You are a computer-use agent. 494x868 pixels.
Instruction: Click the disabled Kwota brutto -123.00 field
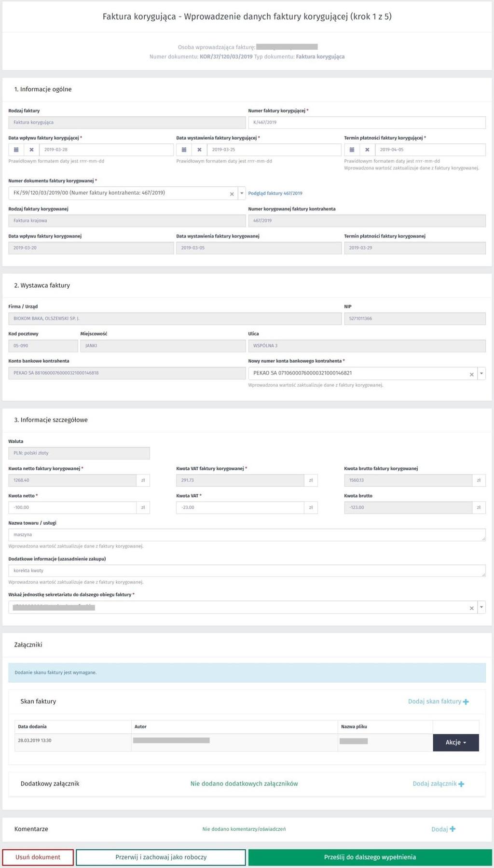[408, 507]
